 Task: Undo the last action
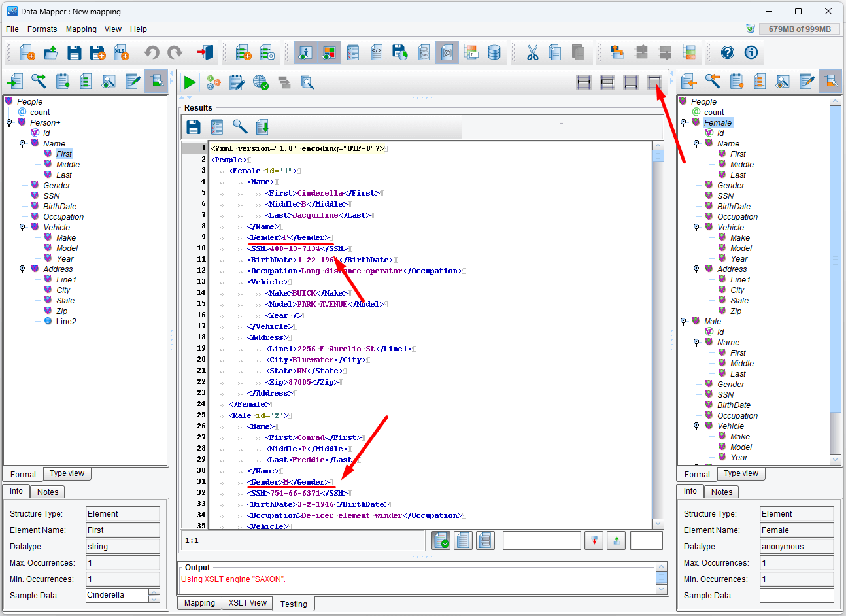[x=151, y=53]
